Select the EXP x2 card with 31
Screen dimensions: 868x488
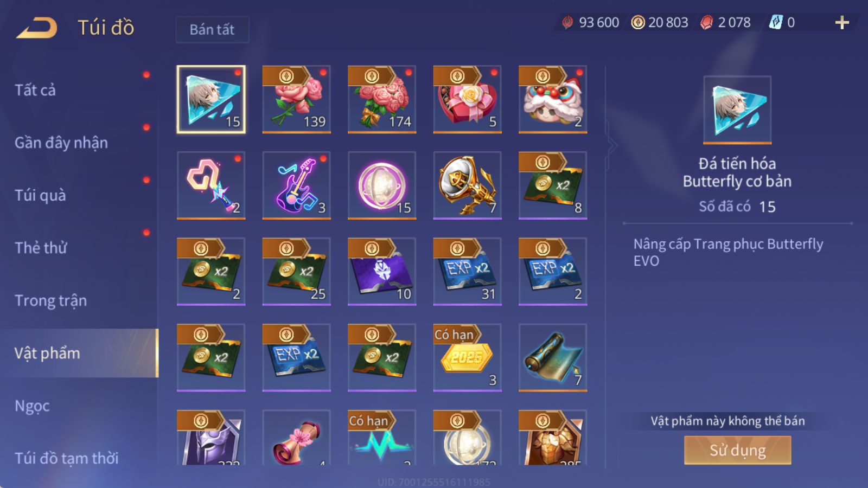(467, 272)
